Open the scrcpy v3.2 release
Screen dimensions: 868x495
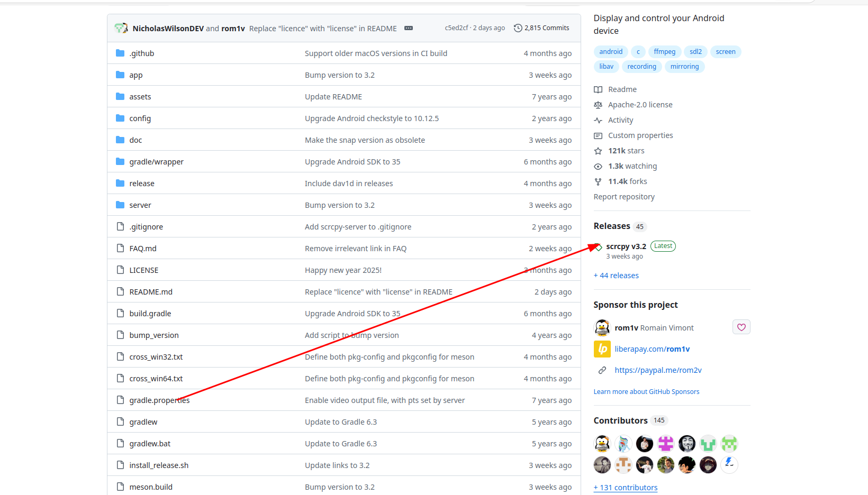[626, 246]
